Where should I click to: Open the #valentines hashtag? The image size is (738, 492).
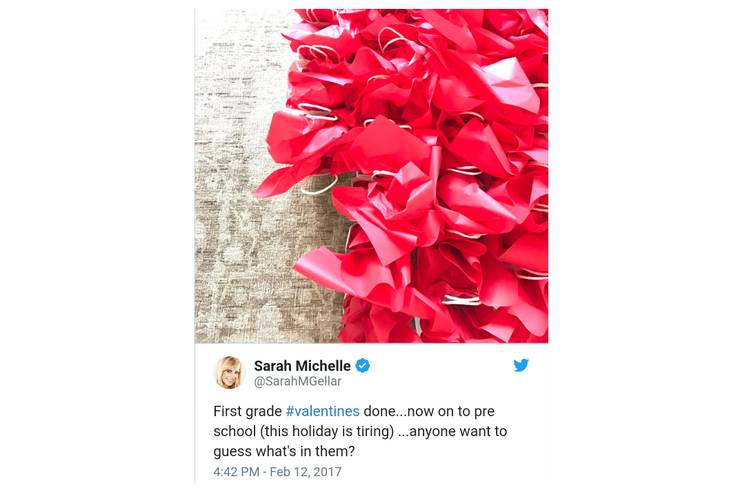[322, 411]
